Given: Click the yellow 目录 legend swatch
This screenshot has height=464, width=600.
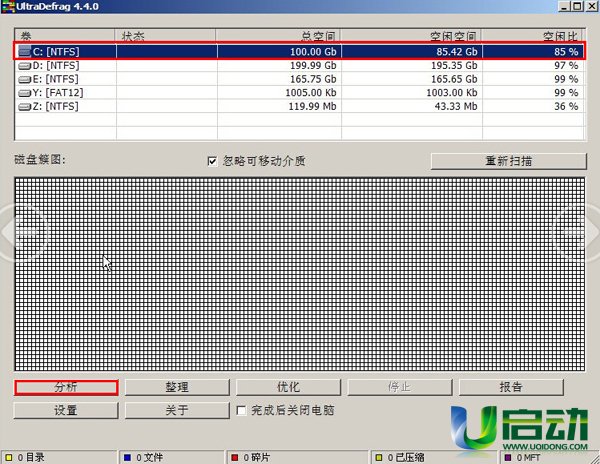Looking at the screenshot, I should [9, 457].
